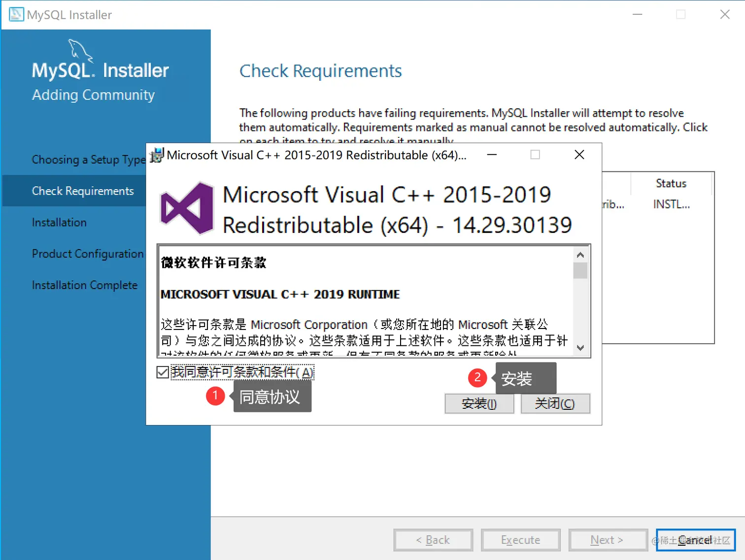Click the 安装(I) install button
Screen dimensions: 745x560
(x=479, y=404)
